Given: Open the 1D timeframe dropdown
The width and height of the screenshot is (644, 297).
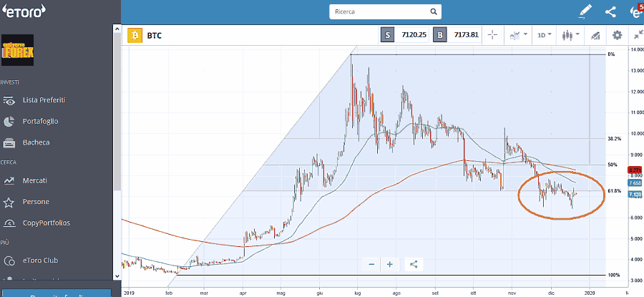Looking at the screenshot, I should click(545, 34).
